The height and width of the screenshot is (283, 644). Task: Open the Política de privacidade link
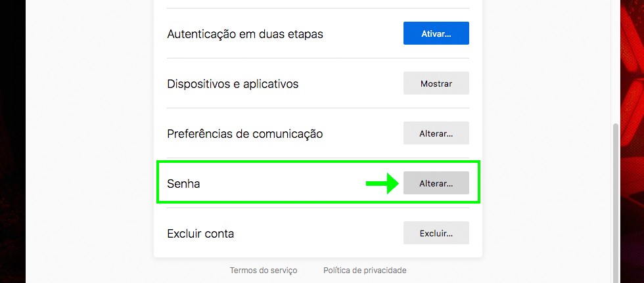pyautogui.click(x=365, y=270)
